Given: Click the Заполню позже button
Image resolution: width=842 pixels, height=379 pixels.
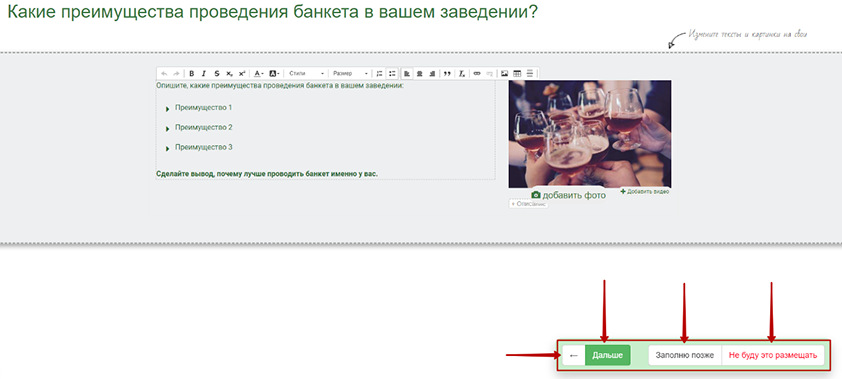Looking at the screenshot, I should (x=685, y=355).
